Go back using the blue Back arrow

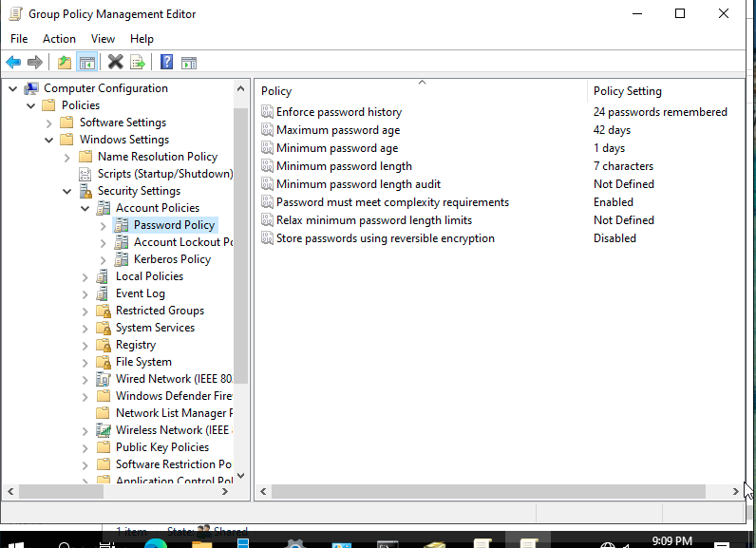[13, 62]
